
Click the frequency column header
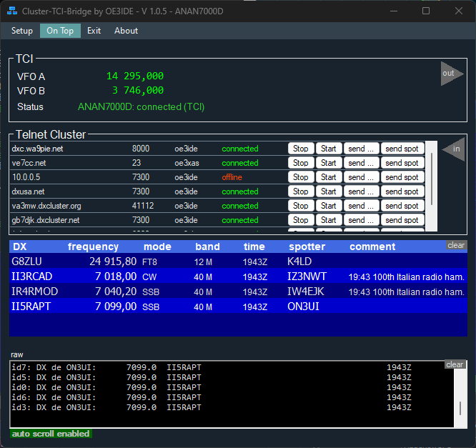93,247
